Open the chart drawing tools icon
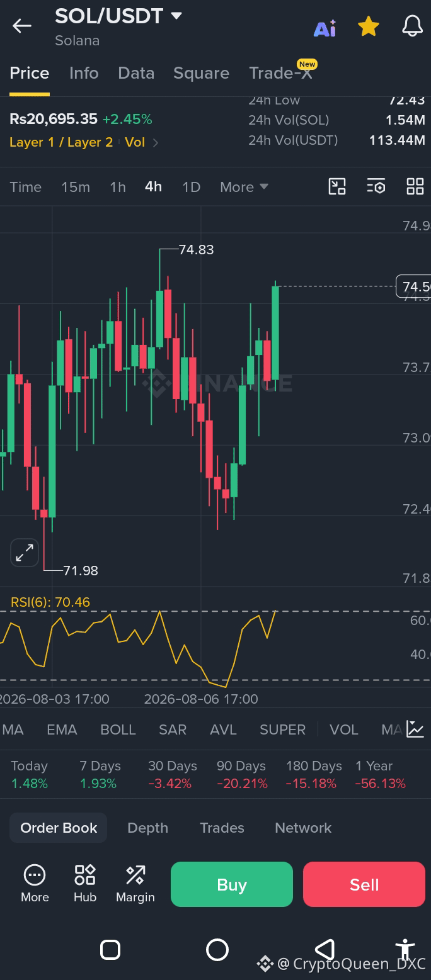The image size is (431, 980). (x=337, y=186)
